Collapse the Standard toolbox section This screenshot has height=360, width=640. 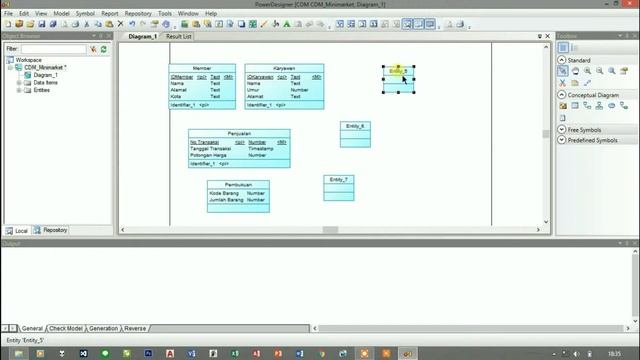click(x=562, y=60)
